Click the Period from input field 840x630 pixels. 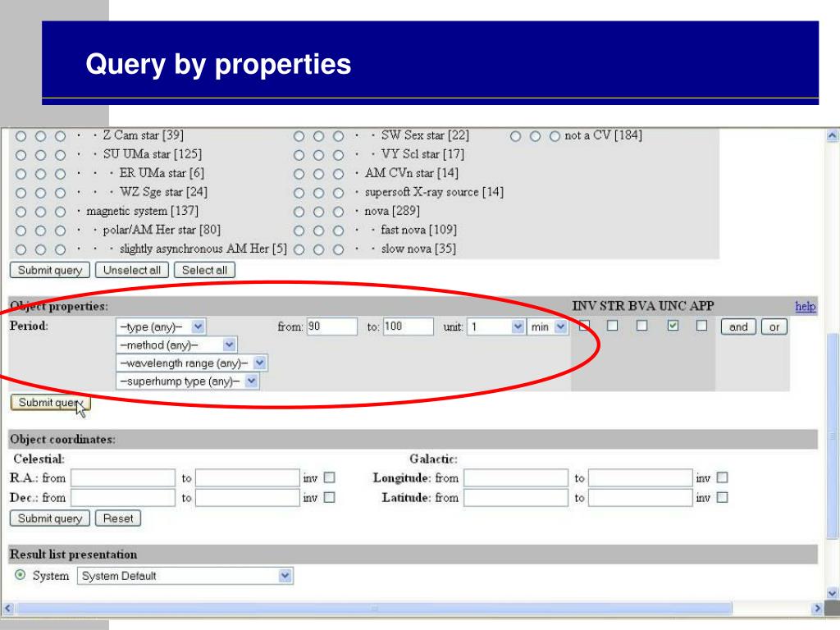(x=332, y=326)
